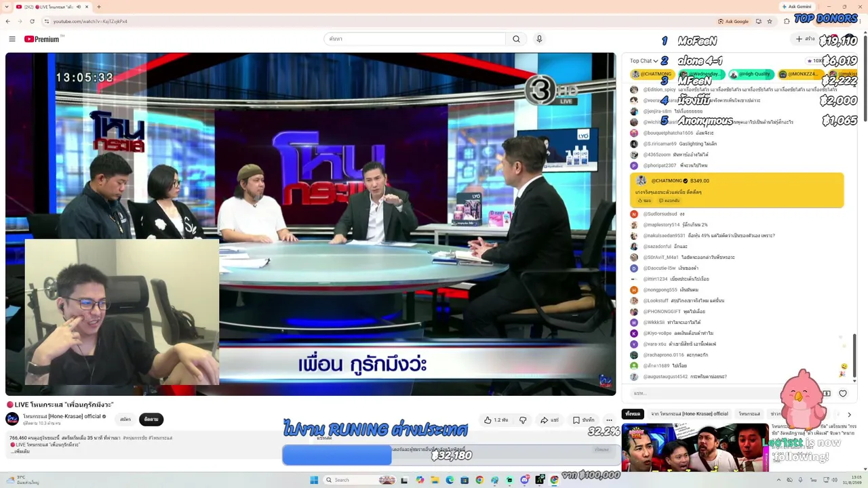
Task: Open the @phoripat2307 chat username
Action: point(660,165)
